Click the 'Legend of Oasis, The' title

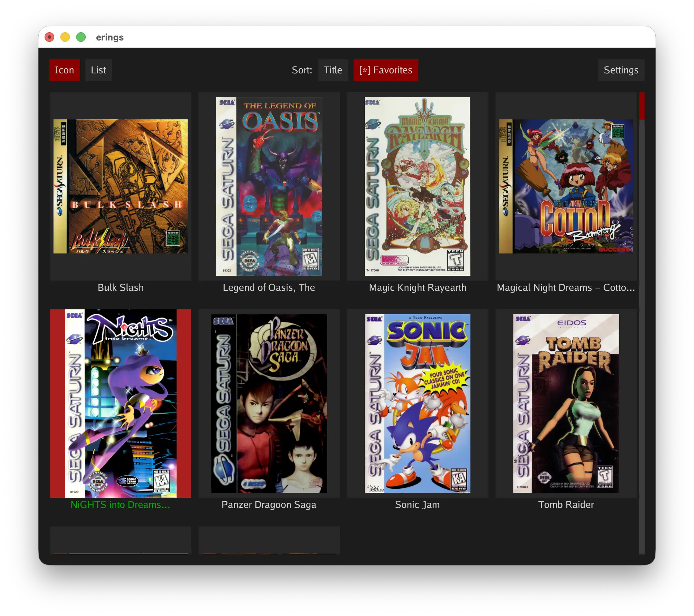click(269, 287)
